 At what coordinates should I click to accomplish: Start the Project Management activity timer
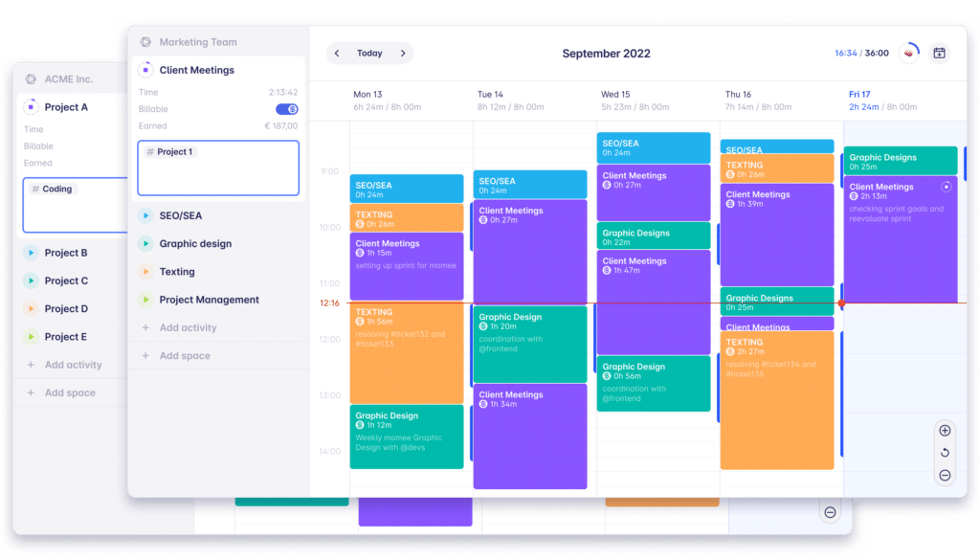145,300
